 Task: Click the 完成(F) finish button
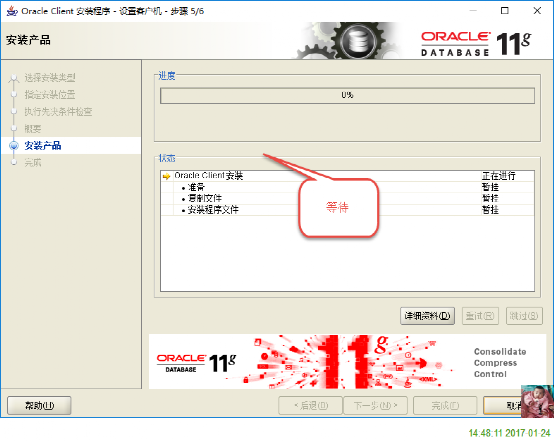pos(445,405)
